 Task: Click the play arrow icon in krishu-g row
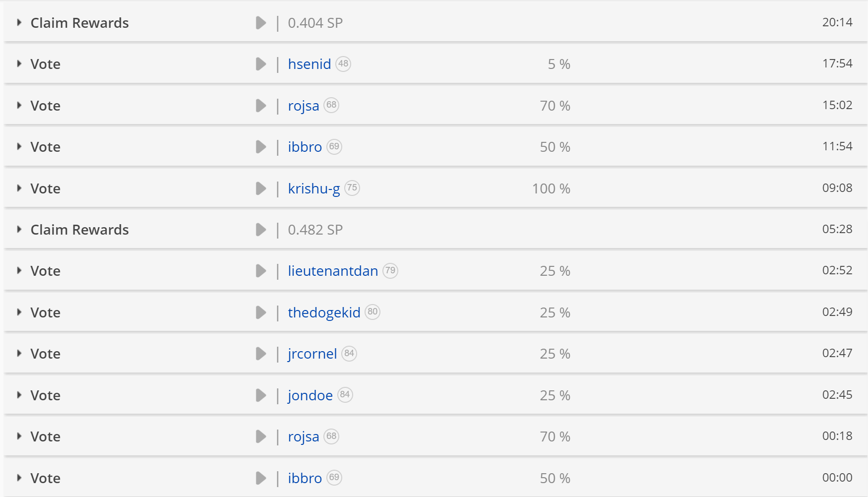(261, 188)
